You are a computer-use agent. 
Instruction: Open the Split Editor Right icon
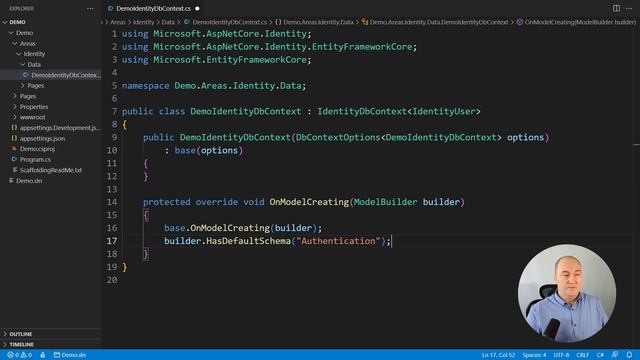point(616,8)
